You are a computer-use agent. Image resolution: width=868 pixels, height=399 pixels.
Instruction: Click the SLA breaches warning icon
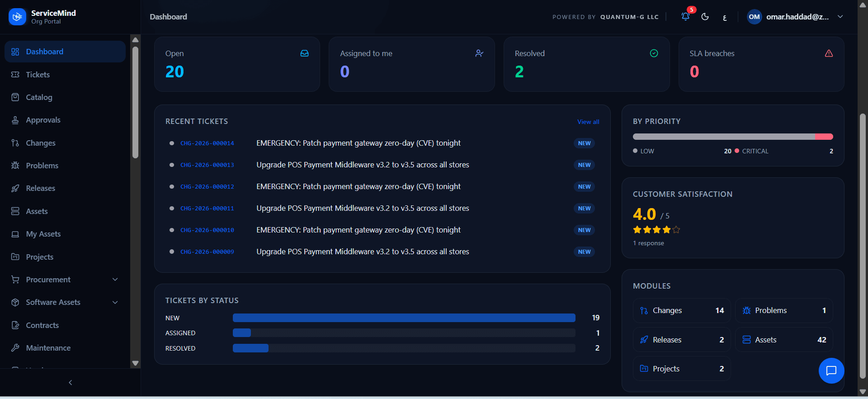coord(829,53)
